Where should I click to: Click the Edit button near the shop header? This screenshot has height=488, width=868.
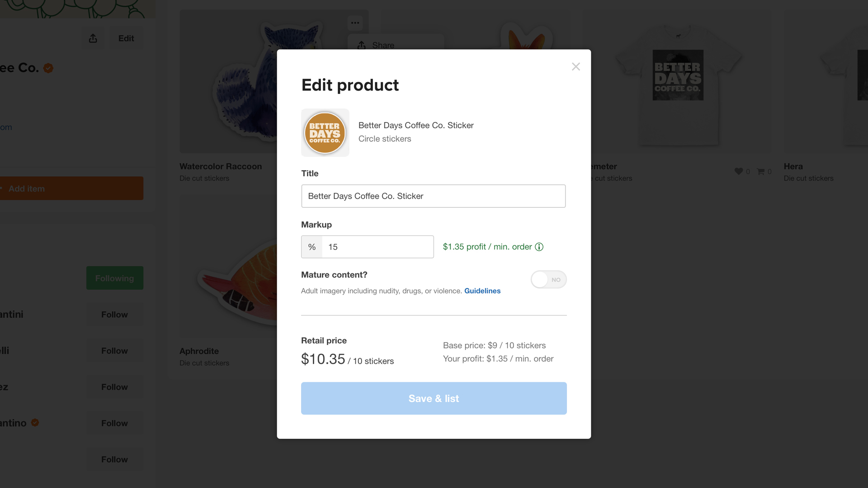click(126, 38)
